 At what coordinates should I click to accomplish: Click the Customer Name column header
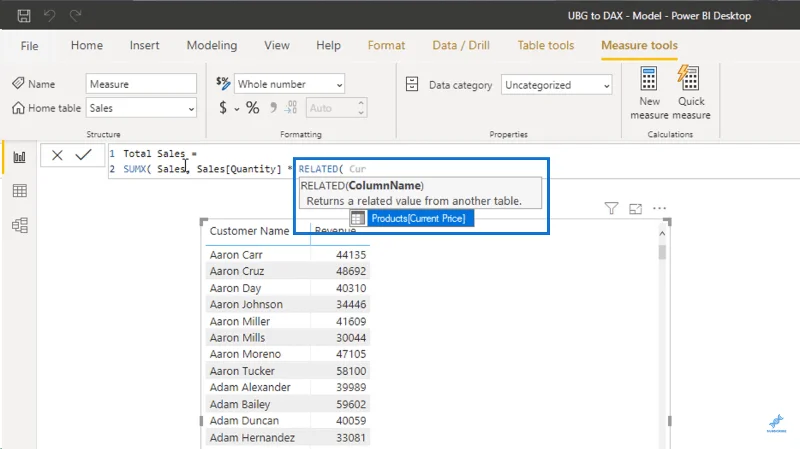[x=249, y=231]
